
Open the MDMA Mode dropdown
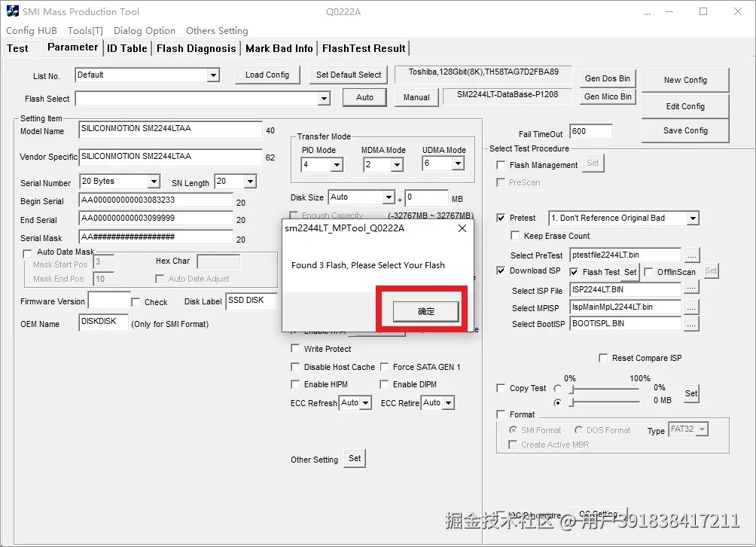point(397,165)
